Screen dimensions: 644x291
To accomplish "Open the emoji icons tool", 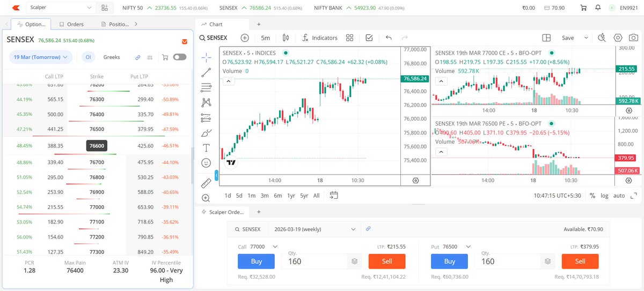I will point(206,162).
